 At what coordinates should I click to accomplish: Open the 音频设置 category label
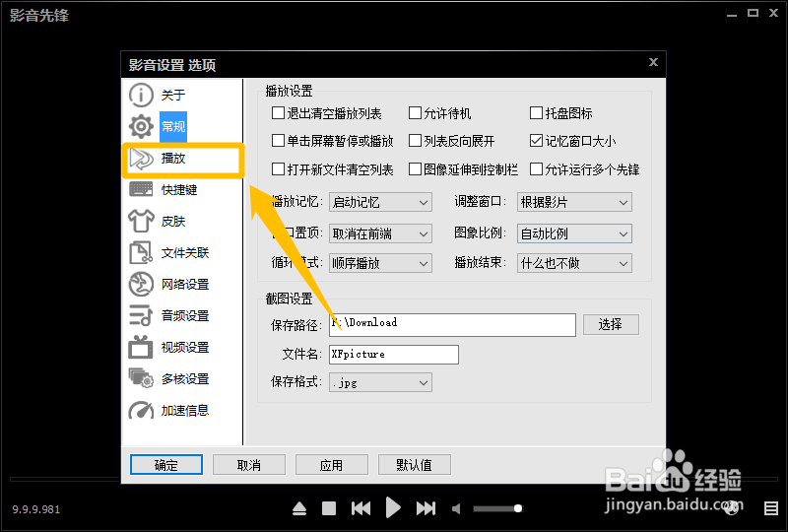[185, 315]
